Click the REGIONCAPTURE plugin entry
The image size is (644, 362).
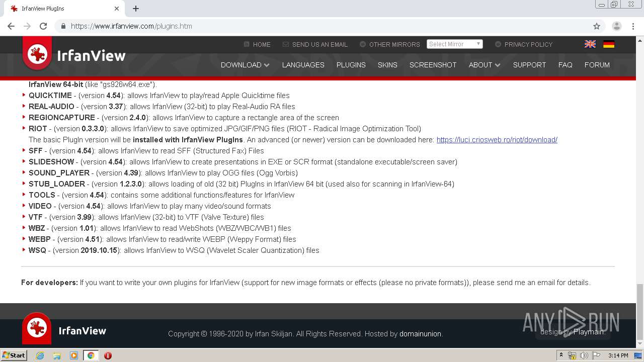tap(184, 118)
